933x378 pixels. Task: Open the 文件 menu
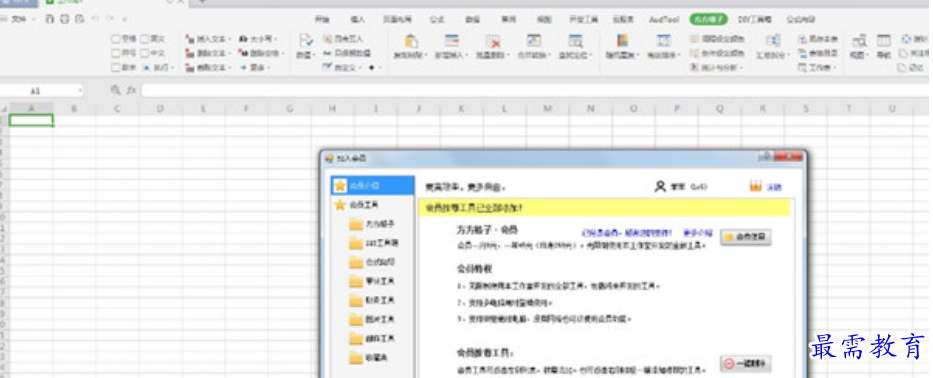point(18,19)
